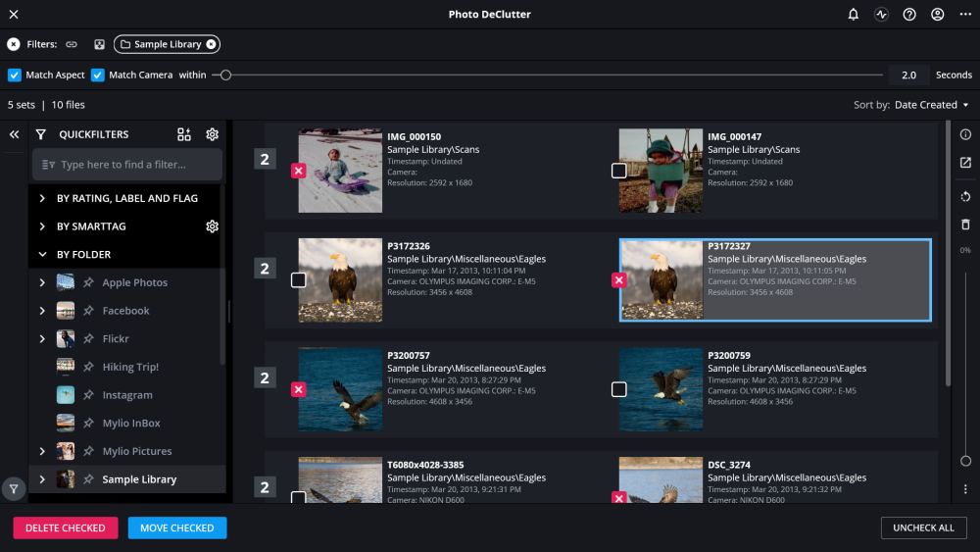Pin the Apple Photos folder
The height and width of the screenshot is (552, 980).
point(89,282)
